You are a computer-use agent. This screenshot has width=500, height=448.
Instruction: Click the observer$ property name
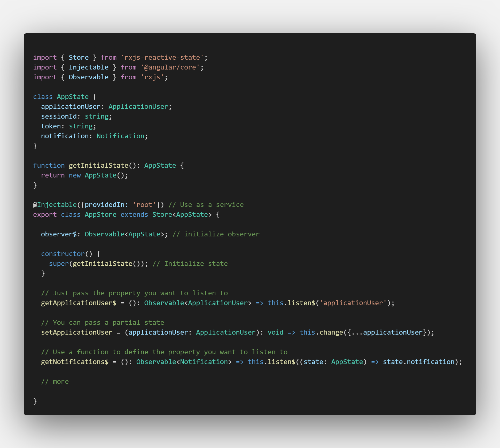[x=59, y=234]
